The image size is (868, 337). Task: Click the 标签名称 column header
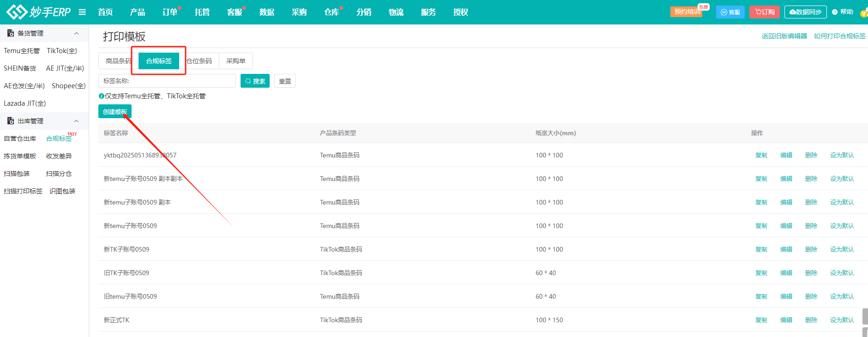[116, 133]
